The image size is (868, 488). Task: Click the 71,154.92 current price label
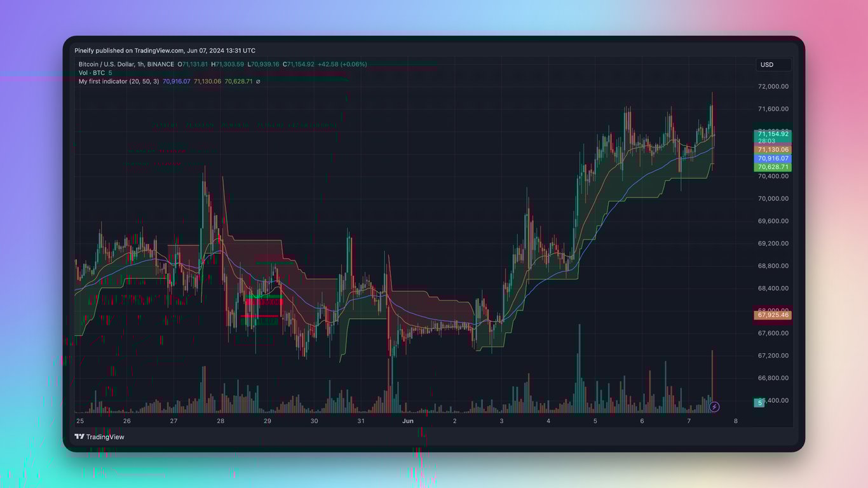coord(773,133)
